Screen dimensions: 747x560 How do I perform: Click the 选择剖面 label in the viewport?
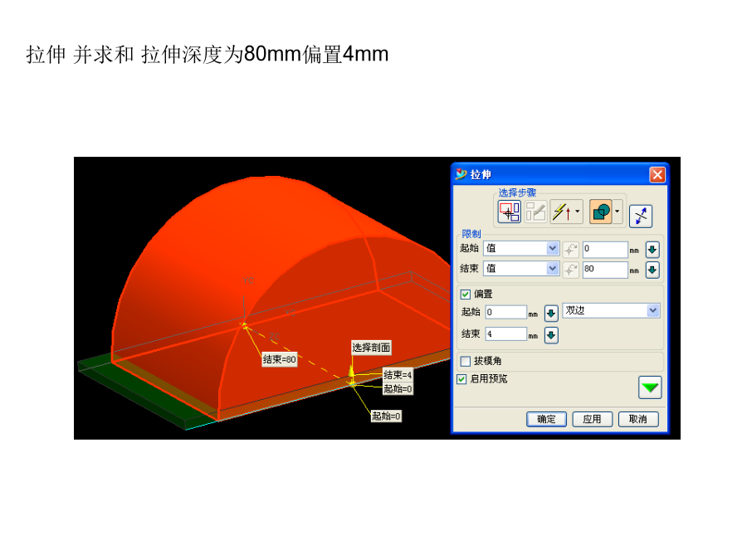[x=371, y=348]
